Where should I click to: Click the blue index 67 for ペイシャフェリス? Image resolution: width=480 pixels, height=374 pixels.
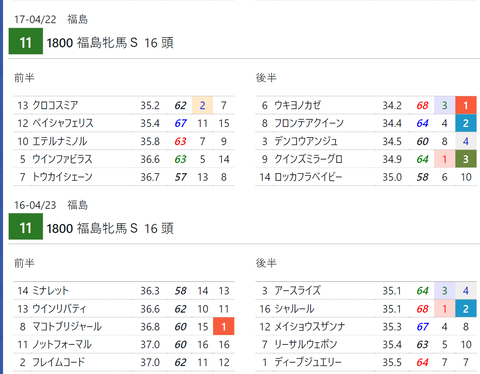click(180, 123)
